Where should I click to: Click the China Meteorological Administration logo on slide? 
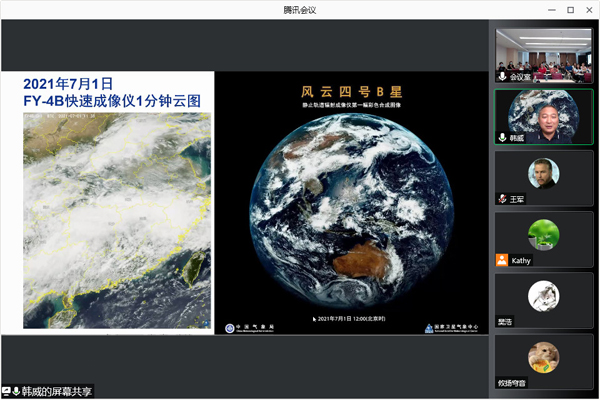click(230, 328)
